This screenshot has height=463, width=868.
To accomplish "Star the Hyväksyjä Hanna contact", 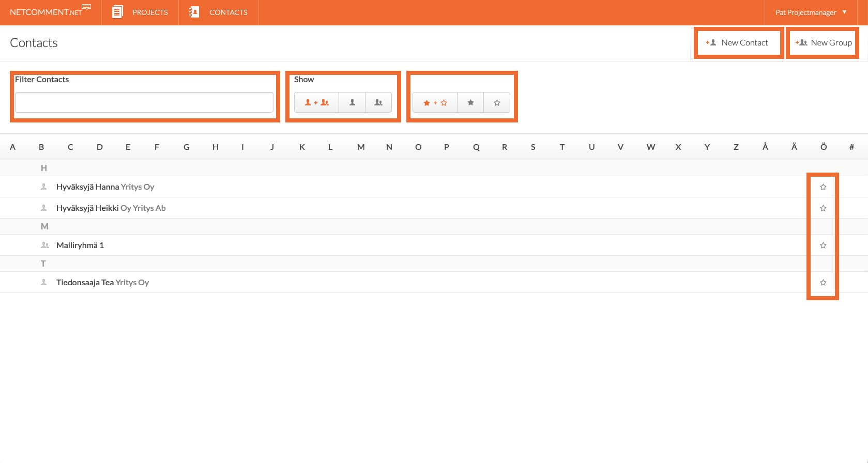I will (x=823, y=187).
